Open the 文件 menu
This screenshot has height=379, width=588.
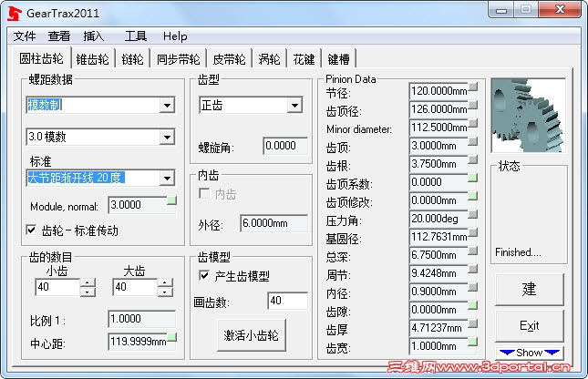tap(25, 36)
